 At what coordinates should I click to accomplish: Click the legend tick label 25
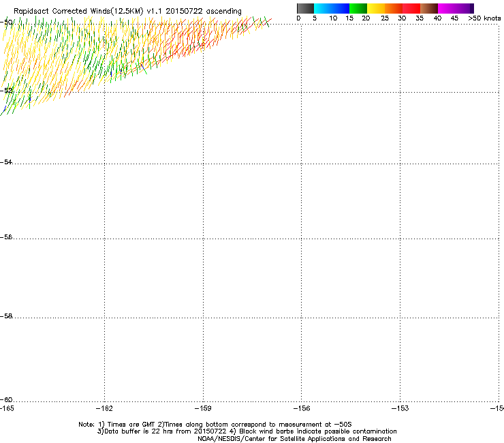tap(385, 18)
